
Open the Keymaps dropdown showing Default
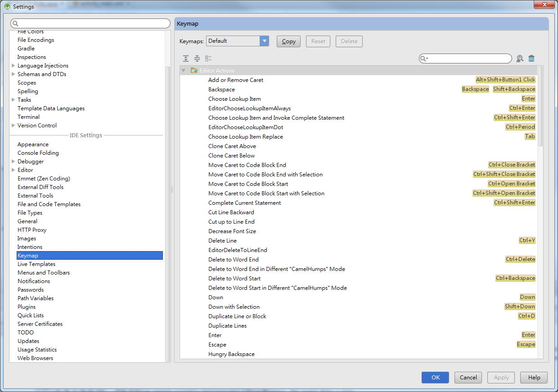[264, 41]
